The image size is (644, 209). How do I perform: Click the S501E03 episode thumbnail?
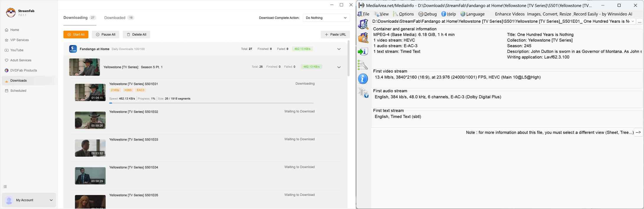(x=90, y=148)
